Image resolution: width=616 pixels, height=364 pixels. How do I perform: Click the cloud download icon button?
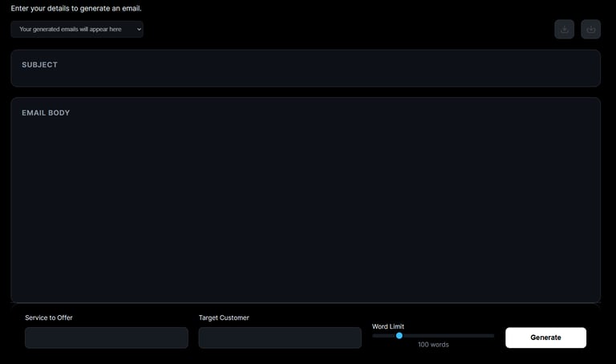click(590, 30)
